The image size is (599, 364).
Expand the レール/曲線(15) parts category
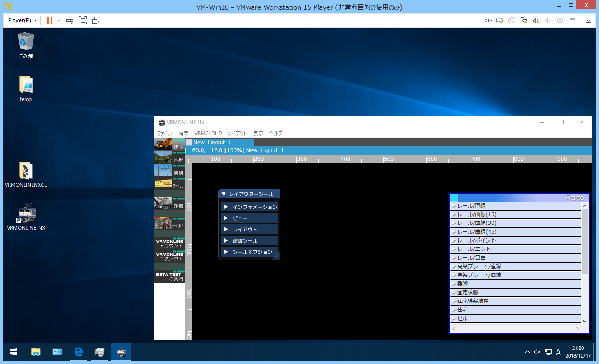click(x=516, y=214)
